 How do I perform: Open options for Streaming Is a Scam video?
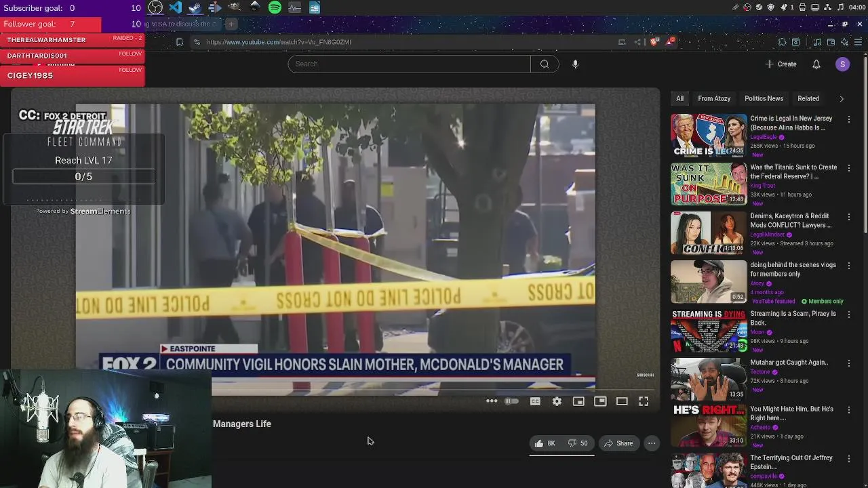coord(848,314)
